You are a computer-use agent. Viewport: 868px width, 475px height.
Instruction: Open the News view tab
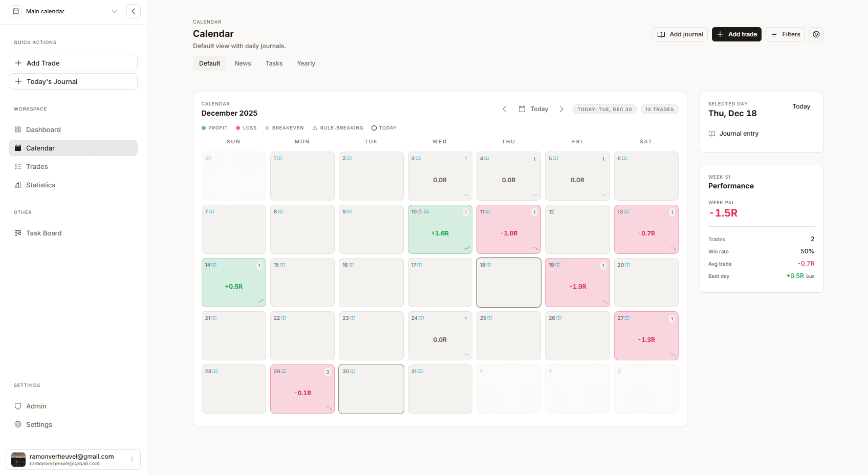pos(243,63)
